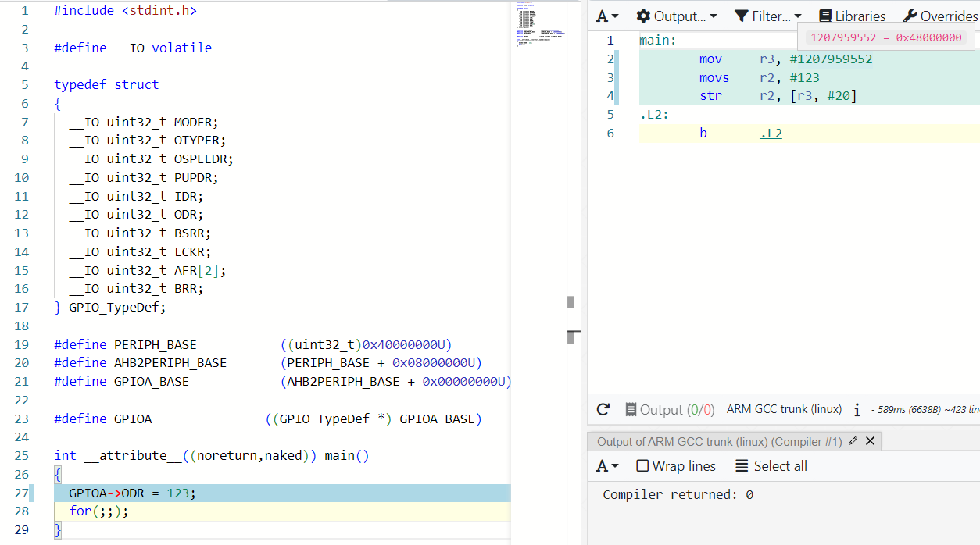The image size is (980, 545).
Task: Click the Output receipt icon
Action: tap(631, 409)
